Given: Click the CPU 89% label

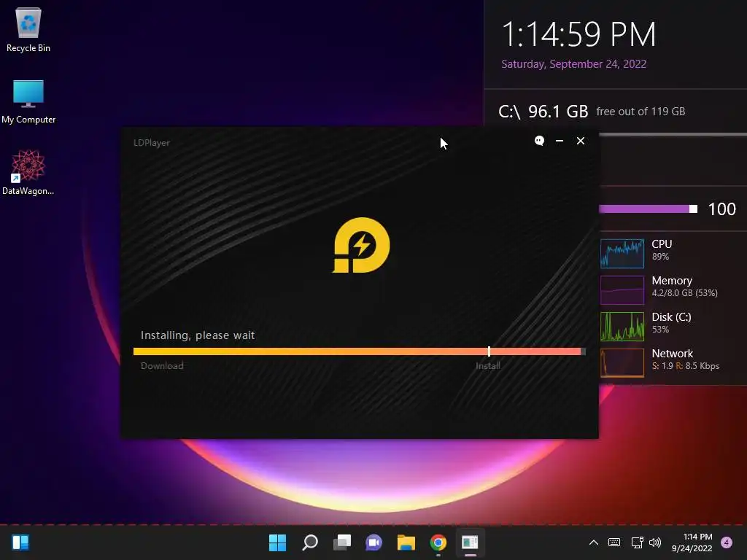Looking at the screenshot, I should (662, 249).
